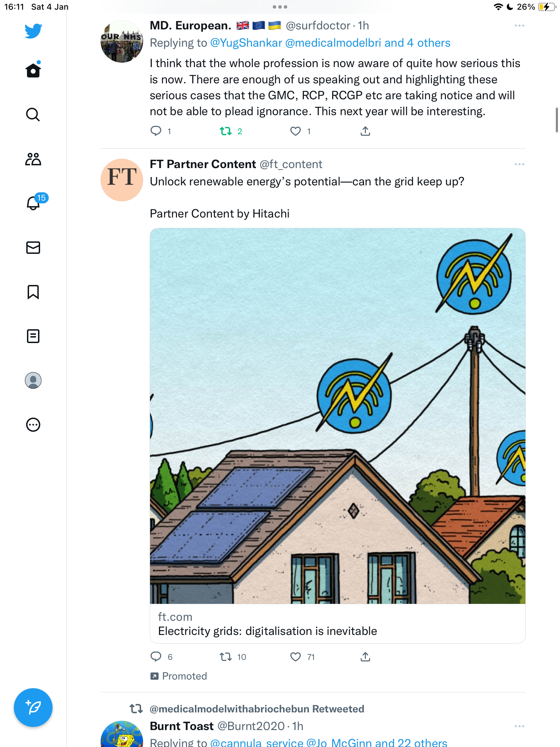Open the More circle menu in sidebar
The width and height of the screenshot is (560, 747).
(x=33, y=425)
